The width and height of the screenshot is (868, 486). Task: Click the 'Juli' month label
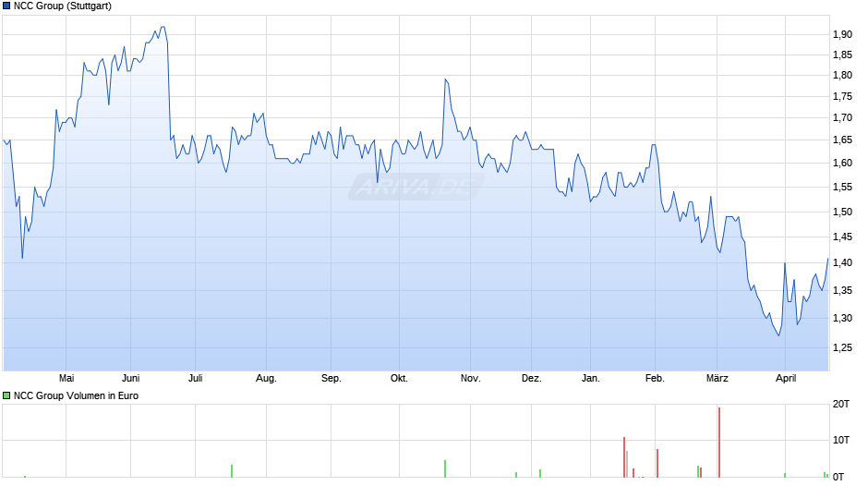[x=196, y=378]
